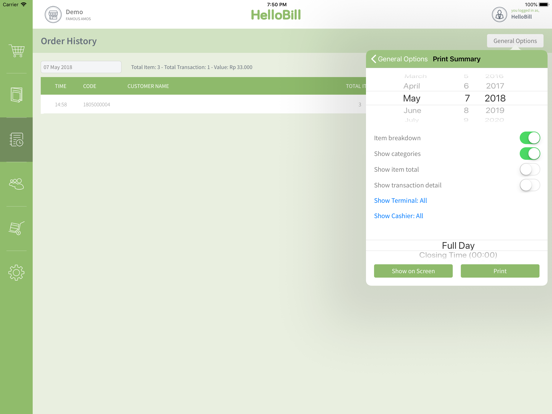Click the Print Summary title

pos(456,59)
